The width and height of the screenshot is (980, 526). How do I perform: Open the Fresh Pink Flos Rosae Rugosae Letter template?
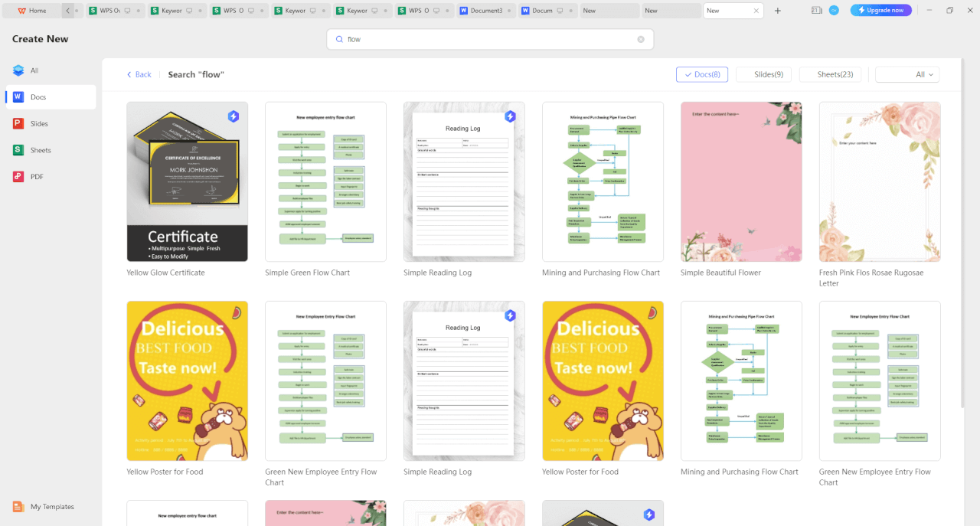880,181
